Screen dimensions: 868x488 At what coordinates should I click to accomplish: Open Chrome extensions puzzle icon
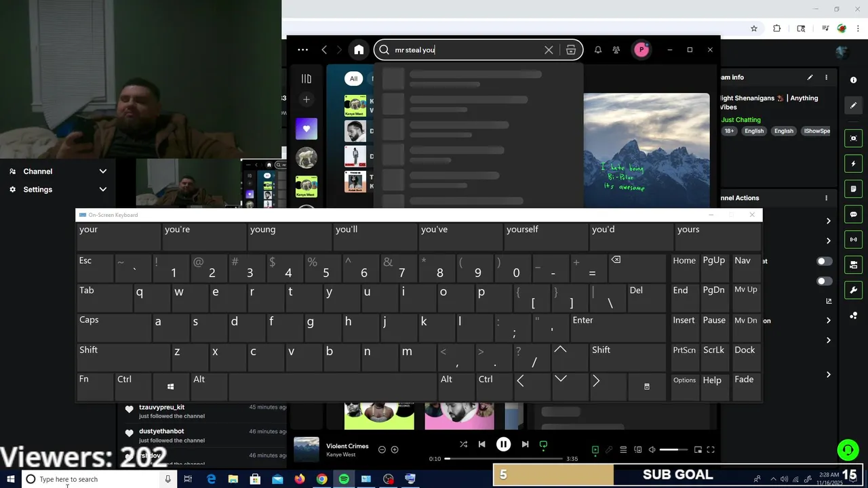777,28
